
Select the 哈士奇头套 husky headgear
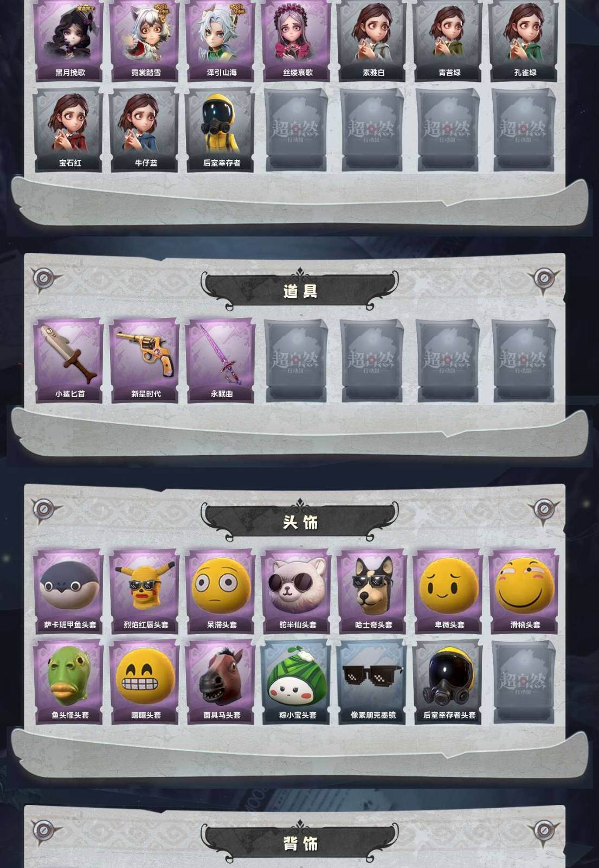372,591
